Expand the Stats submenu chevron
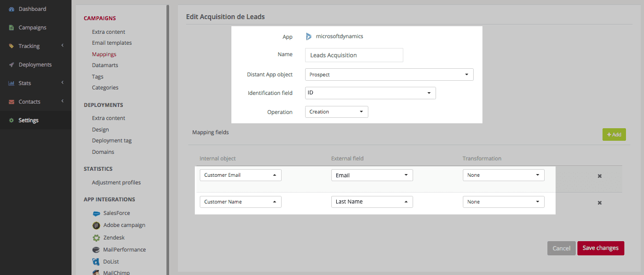The image size is (644, 275). tap(62, 83)
